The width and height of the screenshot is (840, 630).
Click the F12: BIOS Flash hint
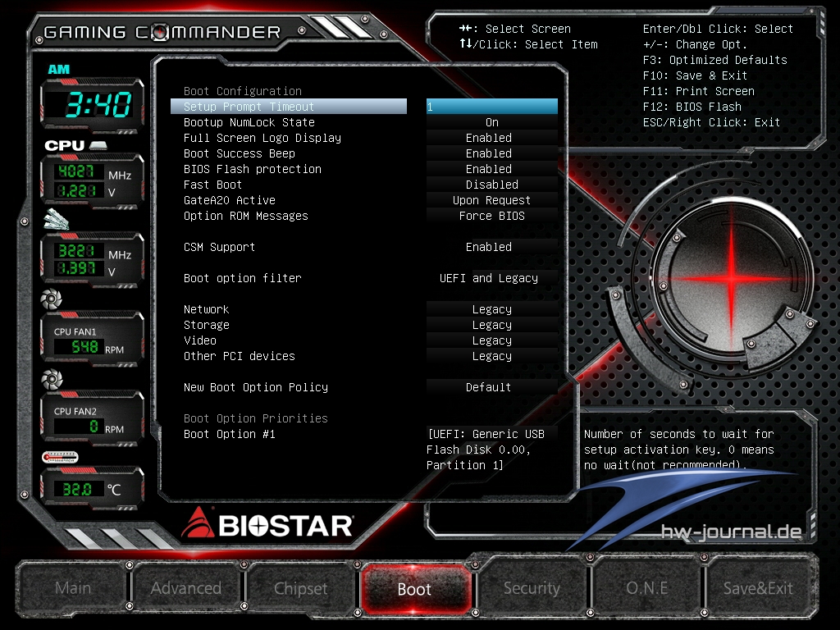692,106
